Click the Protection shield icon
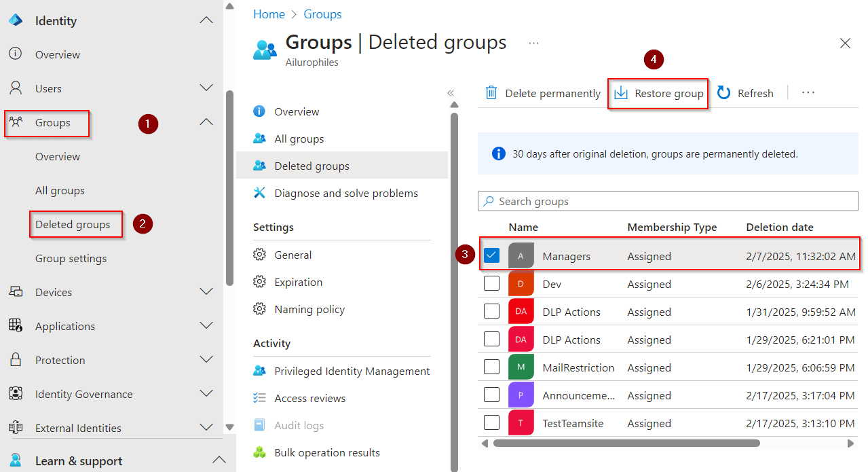Screen dimensions: 868x472 pos(15,360)
